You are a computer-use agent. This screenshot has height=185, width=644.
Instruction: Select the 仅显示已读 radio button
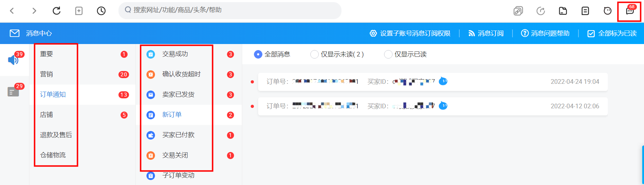pyautogui.click(x=388, y=54)
